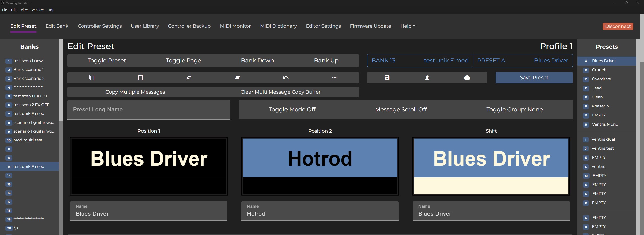Select preset letter badge A

click(586, 61)
